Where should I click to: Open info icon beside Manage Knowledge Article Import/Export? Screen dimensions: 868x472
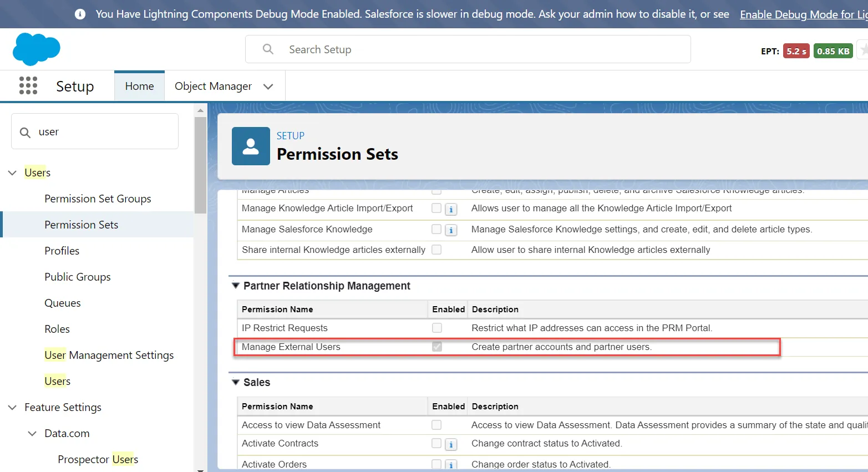click(x=451, y=209)
